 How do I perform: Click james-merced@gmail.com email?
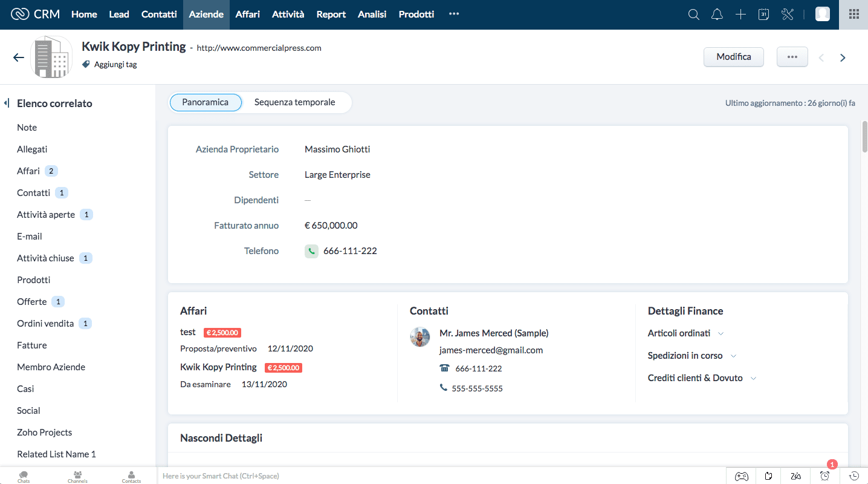pyautogui.click(x=491, y=350)
